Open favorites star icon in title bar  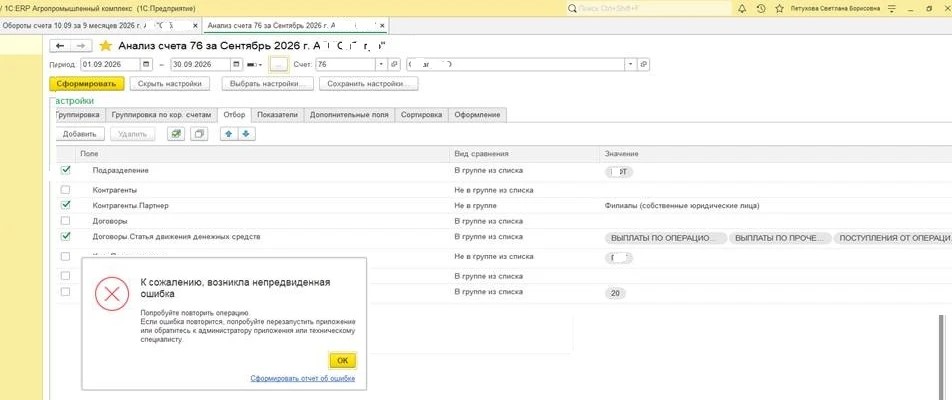tap(780, 8)
